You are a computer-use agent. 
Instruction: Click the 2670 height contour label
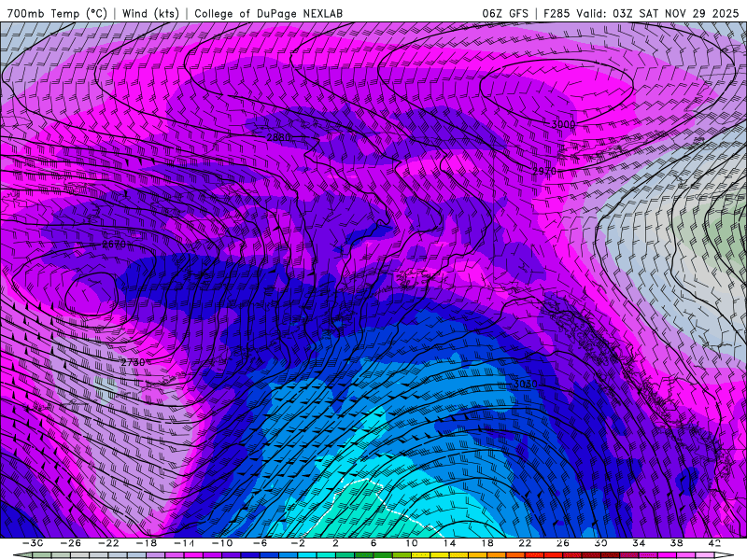click(114, 245)
